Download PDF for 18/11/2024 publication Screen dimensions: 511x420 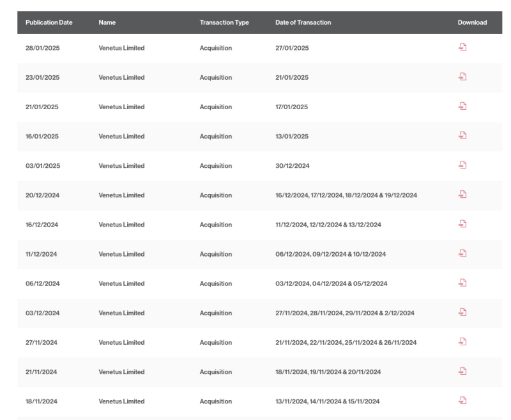(462, 400)
